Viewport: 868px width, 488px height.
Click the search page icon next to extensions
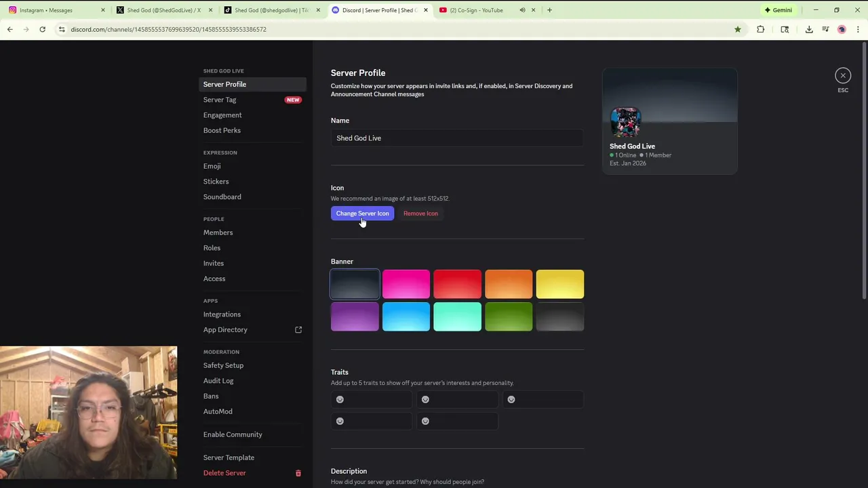(x=785, y=29)
